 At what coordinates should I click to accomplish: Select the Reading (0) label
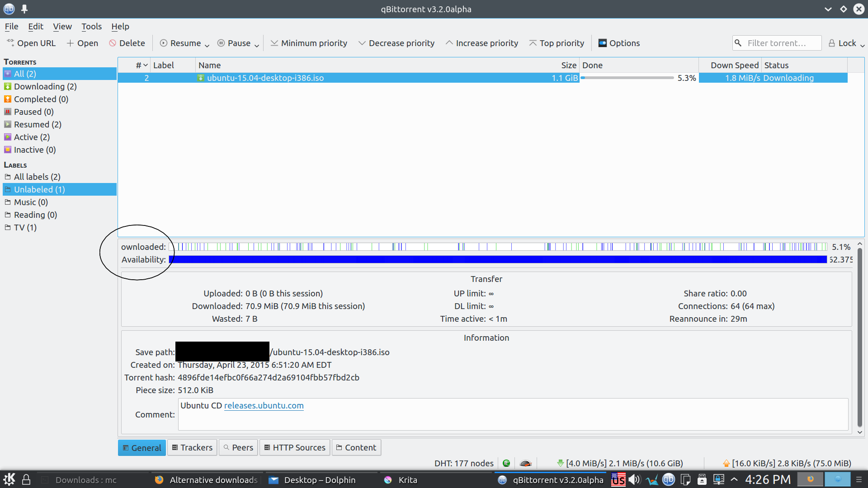point(60,215)
